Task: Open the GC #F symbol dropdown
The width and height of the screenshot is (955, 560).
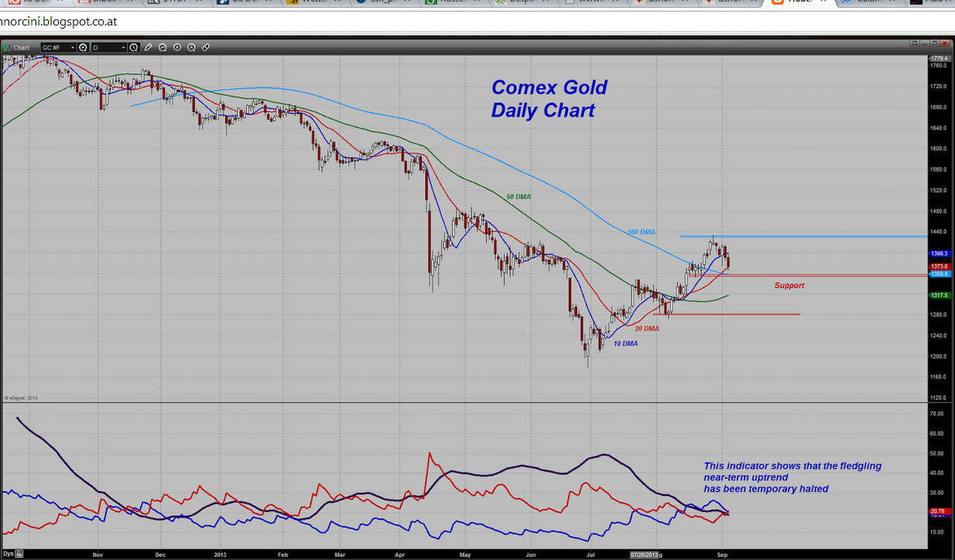Action: (74, 48)
